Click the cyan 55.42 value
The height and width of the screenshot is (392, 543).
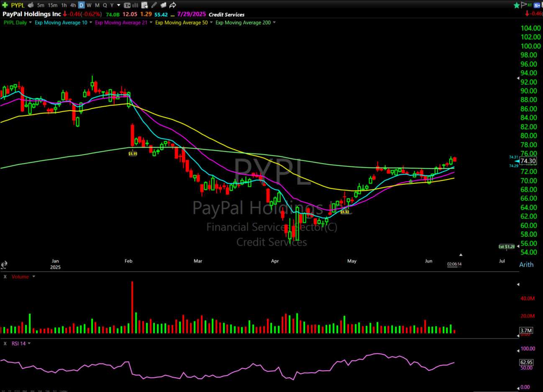[161, 14]
